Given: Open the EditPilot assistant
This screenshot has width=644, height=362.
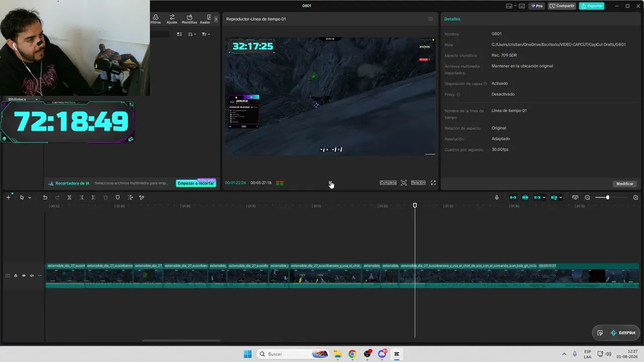Looking at the screenshot, I should 623,333.
